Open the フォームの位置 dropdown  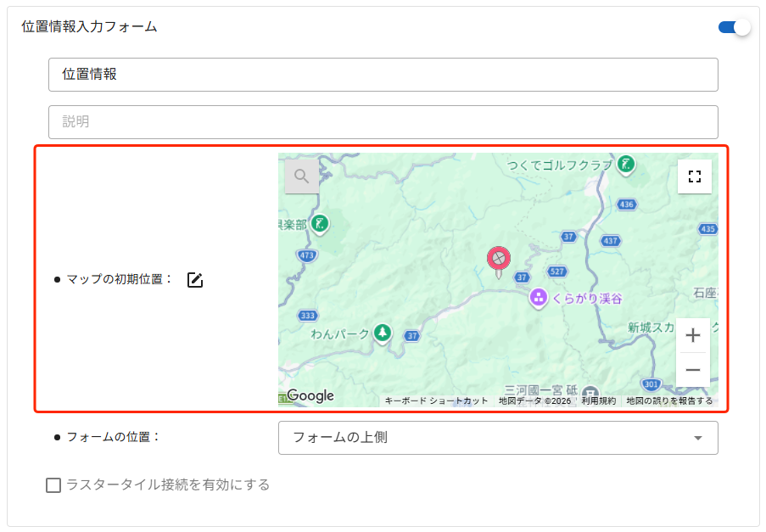tap(498, 438)
